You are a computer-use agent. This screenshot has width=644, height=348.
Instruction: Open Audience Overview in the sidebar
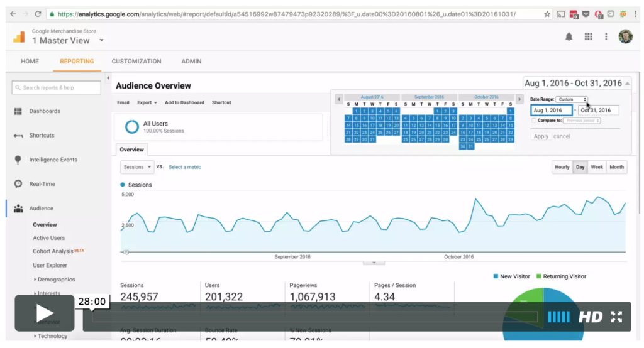coord(45,225)
